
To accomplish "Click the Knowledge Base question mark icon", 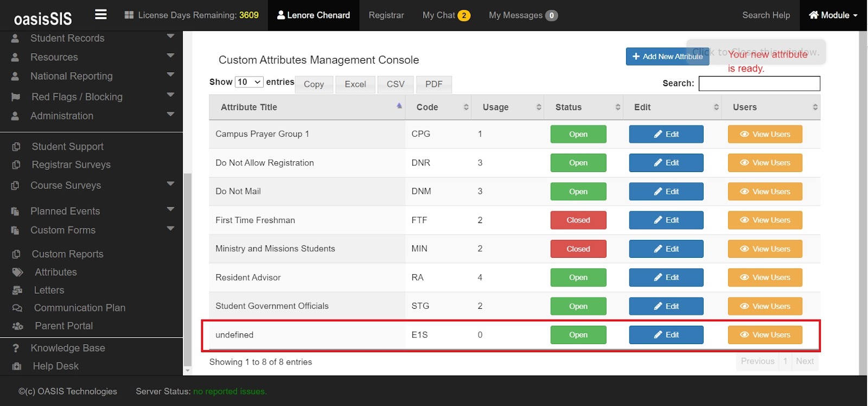I will point(16,348).
